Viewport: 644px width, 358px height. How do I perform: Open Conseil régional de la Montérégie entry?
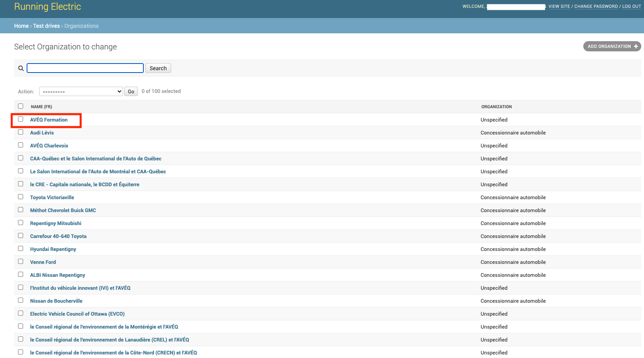coord(104,327)
